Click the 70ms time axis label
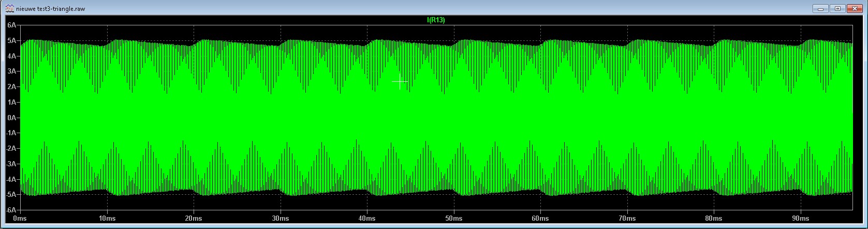 tap(627, 219)
